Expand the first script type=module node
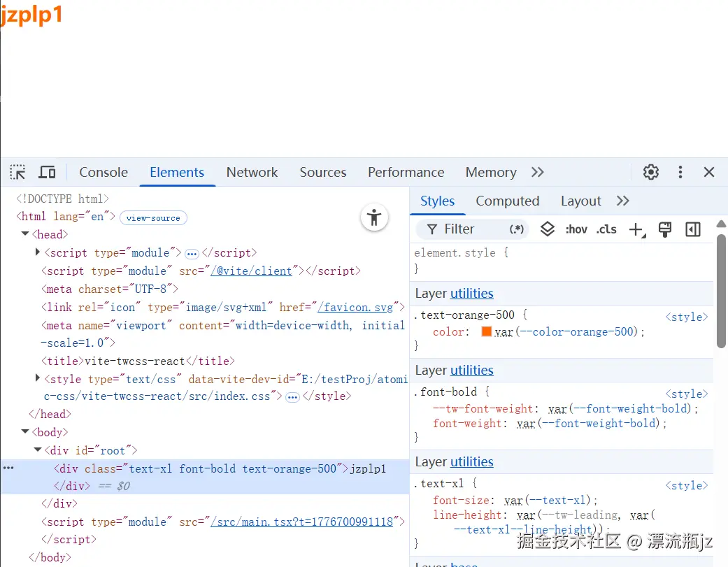This screenshot has height=567, width=728. tap(38, 252)
